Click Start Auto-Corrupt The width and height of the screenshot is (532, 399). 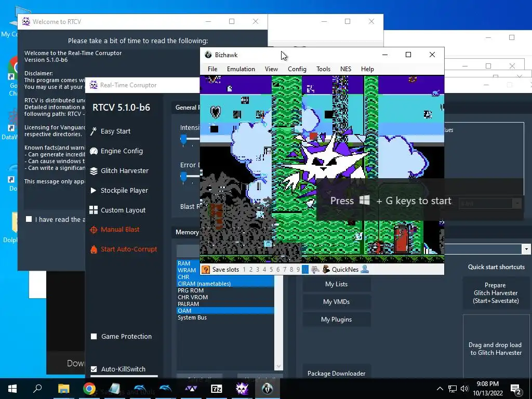coord(124,249)
